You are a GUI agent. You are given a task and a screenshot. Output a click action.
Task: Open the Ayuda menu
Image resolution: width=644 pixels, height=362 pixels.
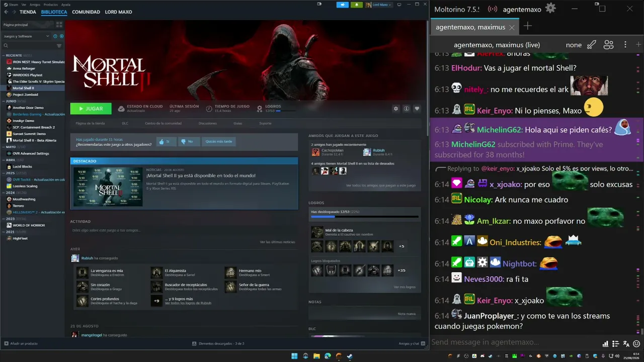coord(66,5)
